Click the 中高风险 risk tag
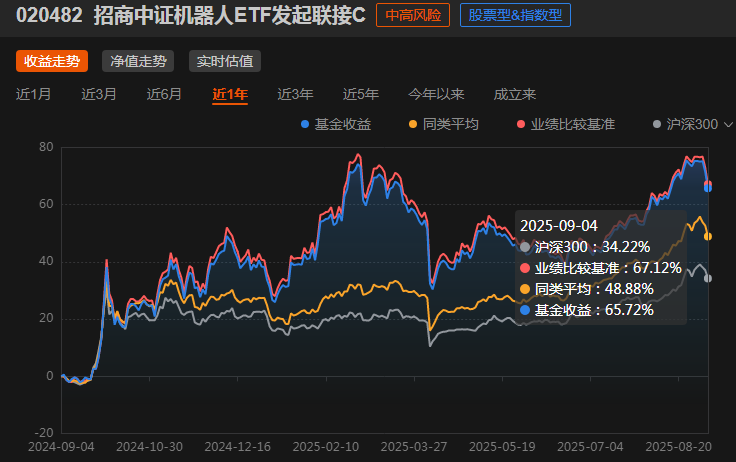This screenshot has width=736, height=462. (x=413, y=15)
